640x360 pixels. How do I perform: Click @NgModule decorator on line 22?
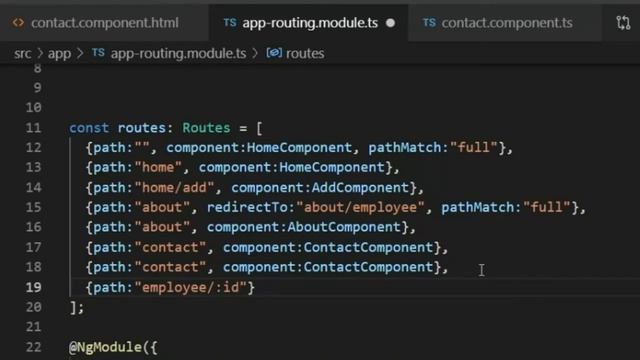pos(105,347)
